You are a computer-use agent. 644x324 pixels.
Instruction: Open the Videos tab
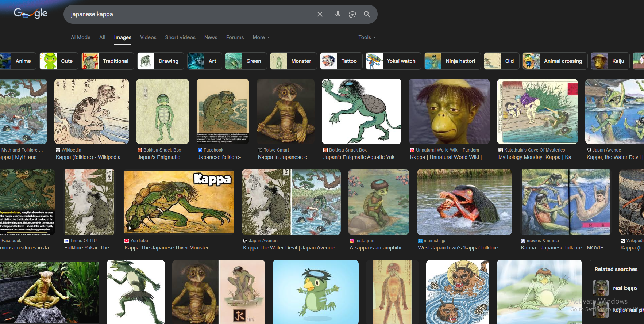pos(148,37)
